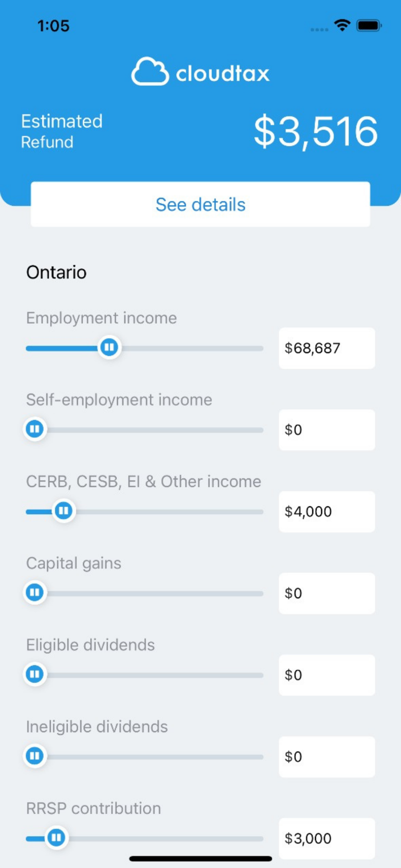401x868 pixels.
Task: Edit the ineligible dividends $0 field
Action: coord(327,757)
